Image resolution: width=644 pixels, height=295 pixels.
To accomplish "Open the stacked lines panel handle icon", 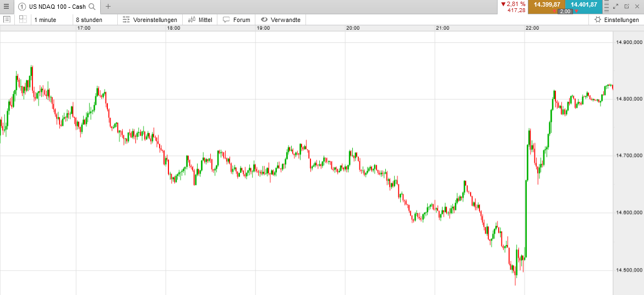I will pos(607,6).
